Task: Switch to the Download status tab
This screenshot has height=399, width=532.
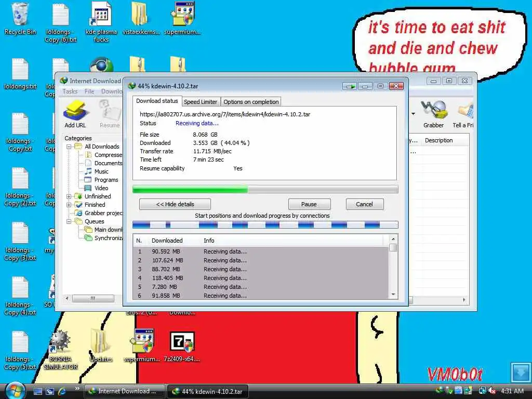Action: pos(157,101)
